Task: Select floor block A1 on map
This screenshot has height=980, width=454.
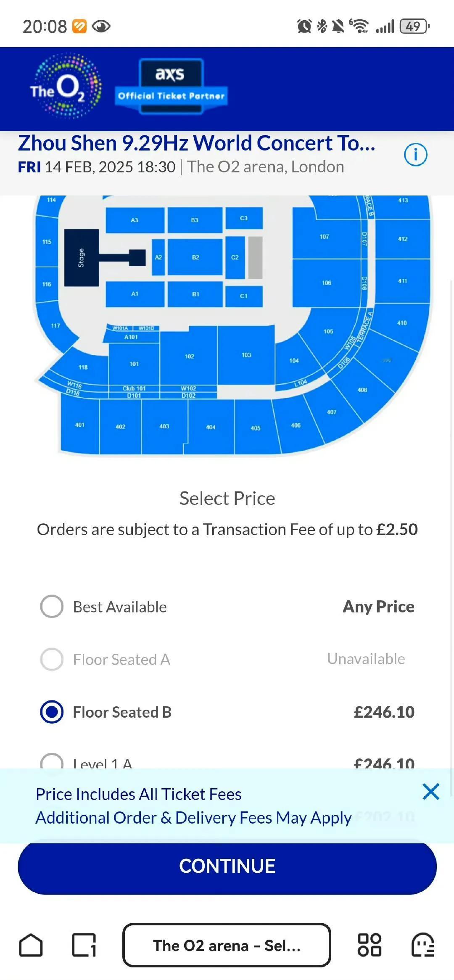Action: pos(135,294)
